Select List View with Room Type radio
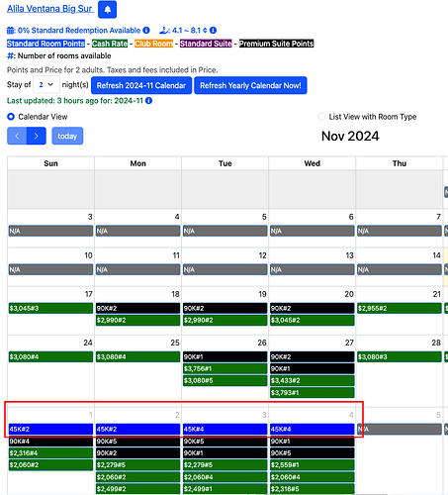Viewport: 448px width, 495px height. pos(321,117)
